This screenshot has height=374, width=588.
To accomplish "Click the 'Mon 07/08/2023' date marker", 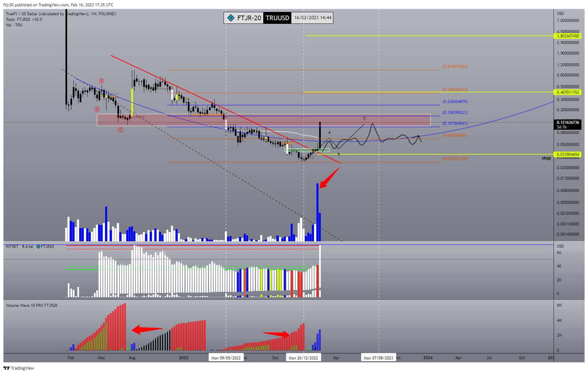I will (x=378, y=358).
